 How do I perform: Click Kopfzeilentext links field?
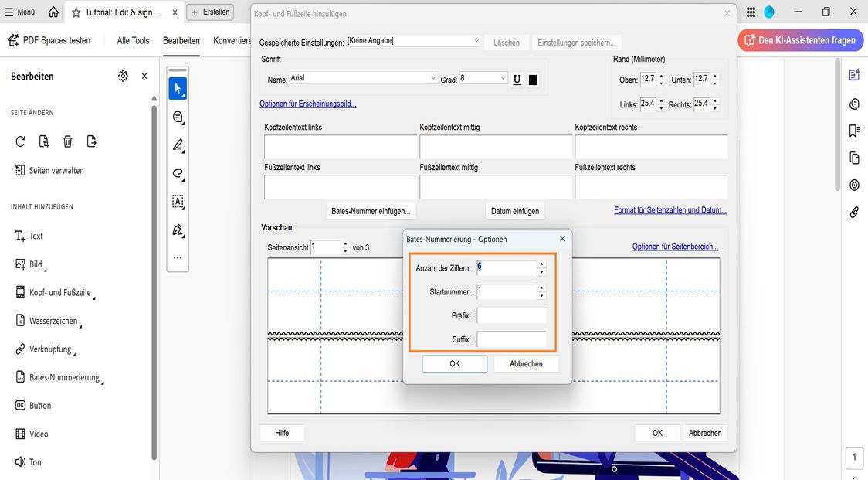coord(341,147)
